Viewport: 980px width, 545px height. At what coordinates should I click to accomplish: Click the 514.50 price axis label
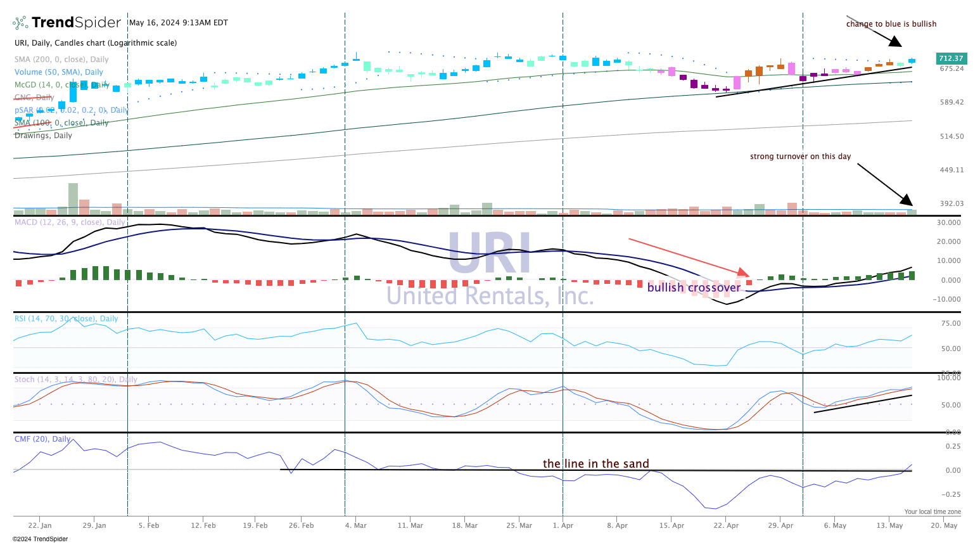pyautogui.click(x=951, y=136)
